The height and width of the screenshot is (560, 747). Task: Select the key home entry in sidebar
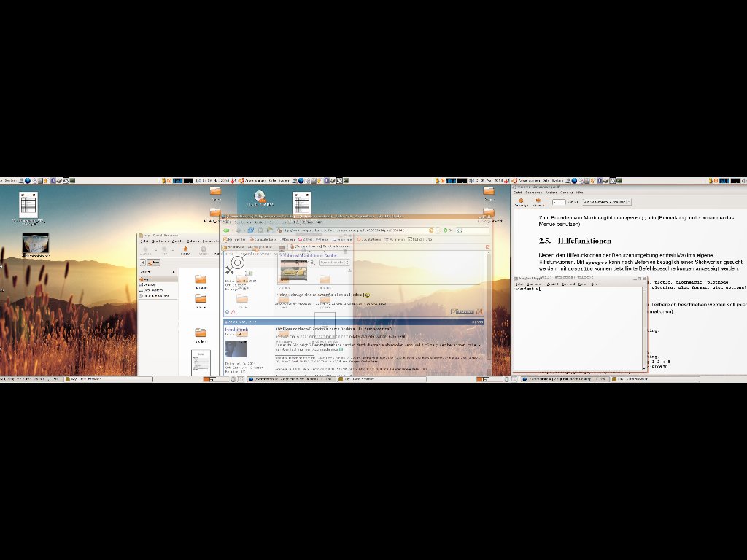[x=158, y=279]
